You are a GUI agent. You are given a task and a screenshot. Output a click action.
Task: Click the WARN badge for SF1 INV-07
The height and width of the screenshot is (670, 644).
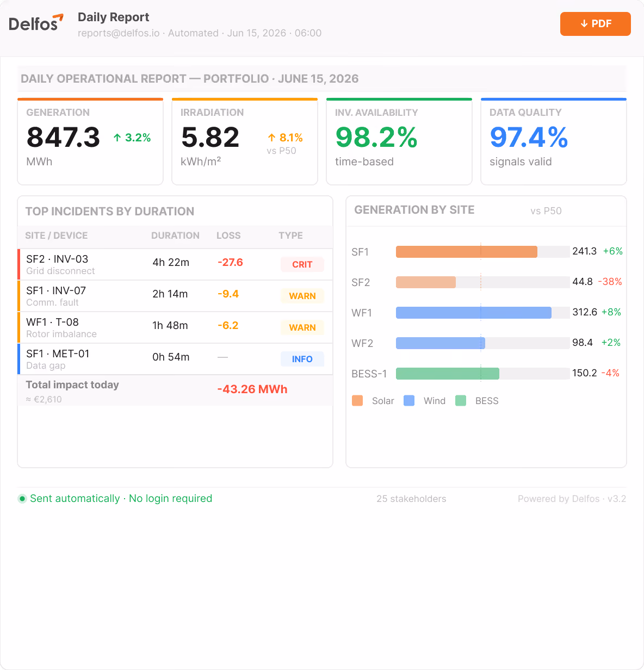(302, 296)
